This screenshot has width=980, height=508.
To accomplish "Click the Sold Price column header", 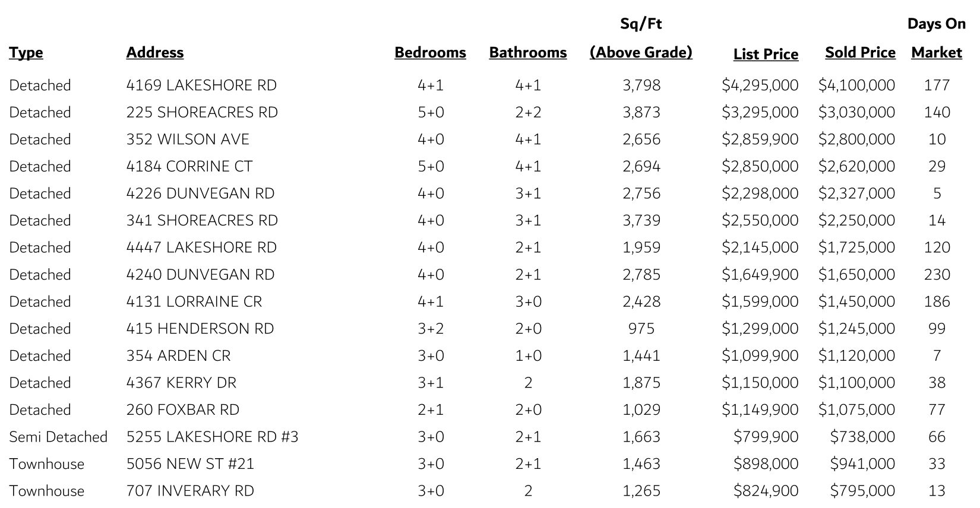I will point(860,53).
